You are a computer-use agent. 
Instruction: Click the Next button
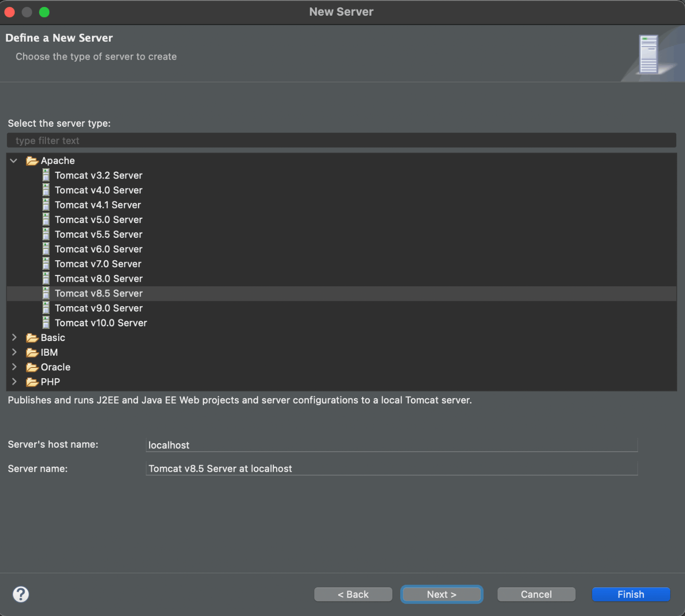(x=442, y=594)
